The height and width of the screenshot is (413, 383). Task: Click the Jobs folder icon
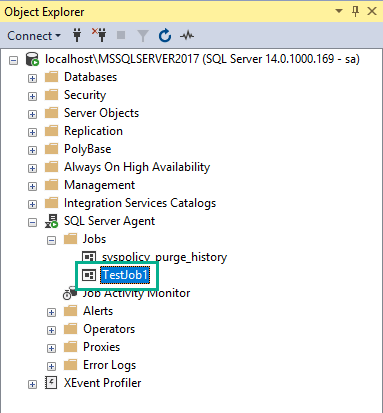click(70, 239)
